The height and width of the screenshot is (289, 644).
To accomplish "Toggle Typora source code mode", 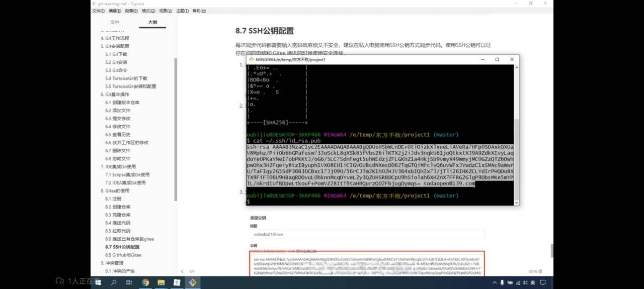I will pos(192,271).
